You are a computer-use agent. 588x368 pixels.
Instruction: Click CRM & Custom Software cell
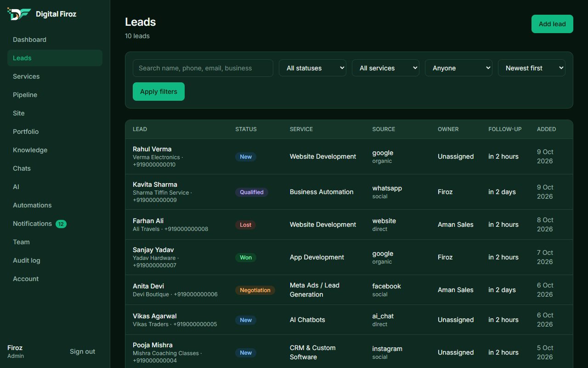(x=313, y=352)
